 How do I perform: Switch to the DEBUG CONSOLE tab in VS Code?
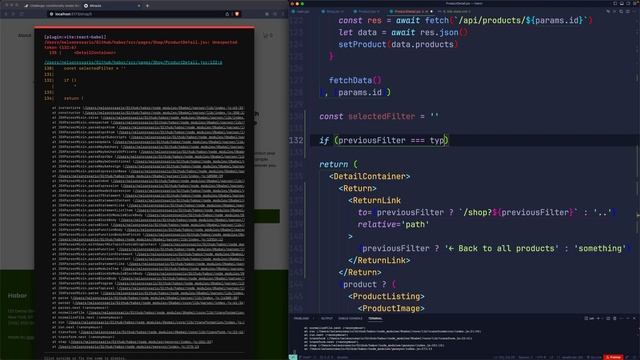pos(350,318)
